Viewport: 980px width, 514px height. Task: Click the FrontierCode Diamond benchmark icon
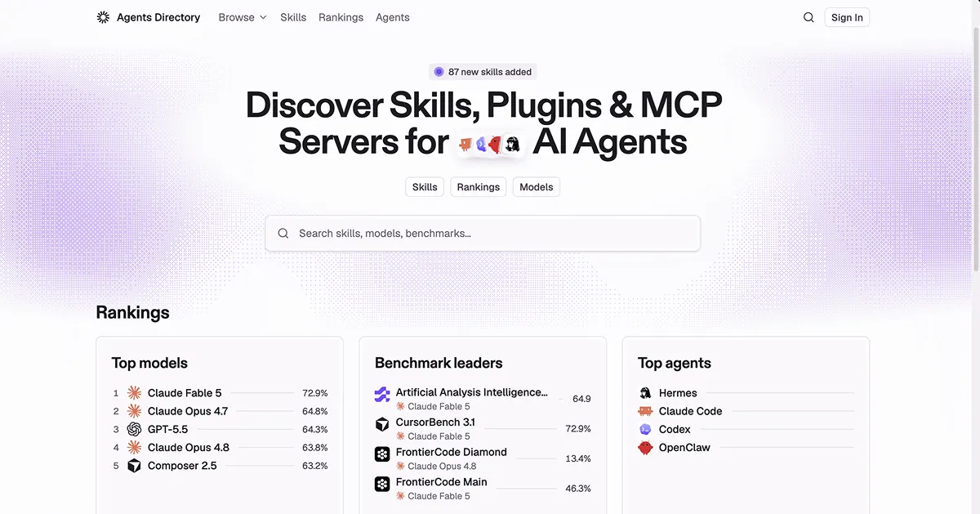pyautogui.click(x=382, y=454)
